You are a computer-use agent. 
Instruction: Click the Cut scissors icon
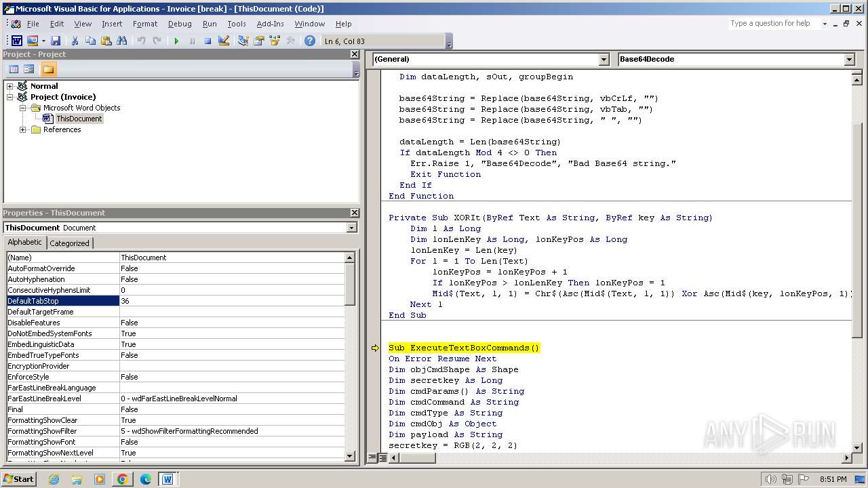coord(75,41)
